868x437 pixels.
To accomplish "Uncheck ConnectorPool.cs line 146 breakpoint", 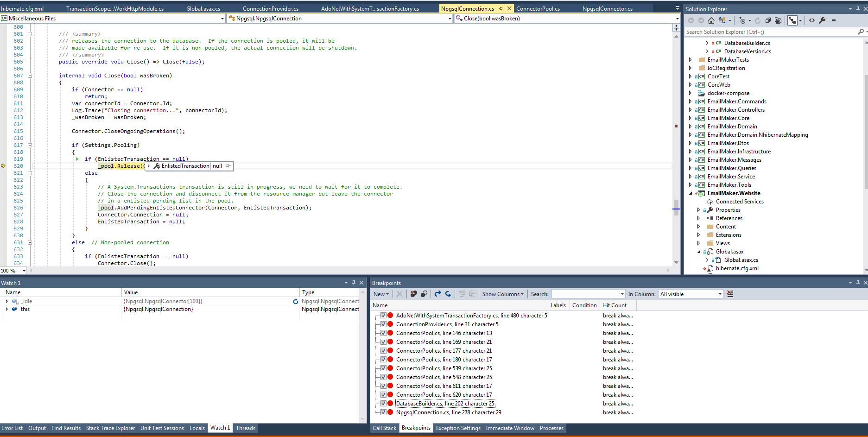I will (x=383, y=333).
